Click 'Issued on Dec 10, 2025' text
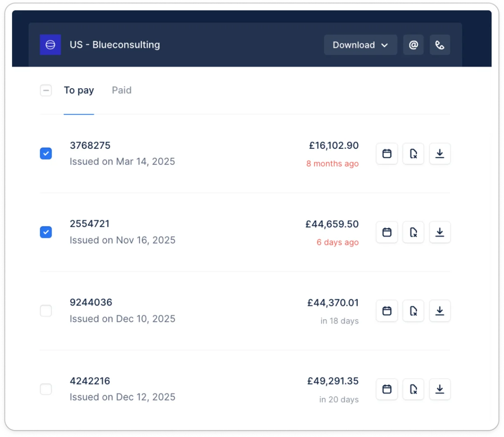Screen dimensions: 504x437 point(122,319)
